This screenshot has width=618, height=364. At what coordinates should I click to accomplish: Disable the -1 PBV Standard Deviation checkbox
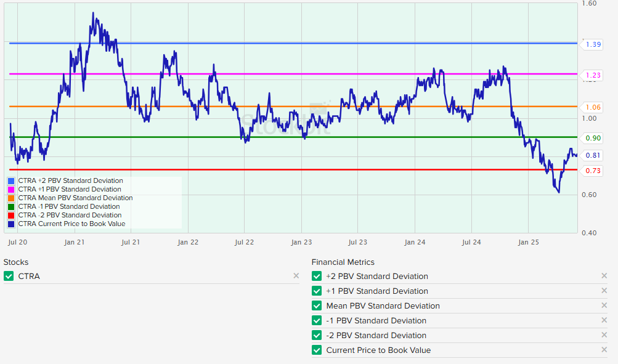[x=317, y=321]
